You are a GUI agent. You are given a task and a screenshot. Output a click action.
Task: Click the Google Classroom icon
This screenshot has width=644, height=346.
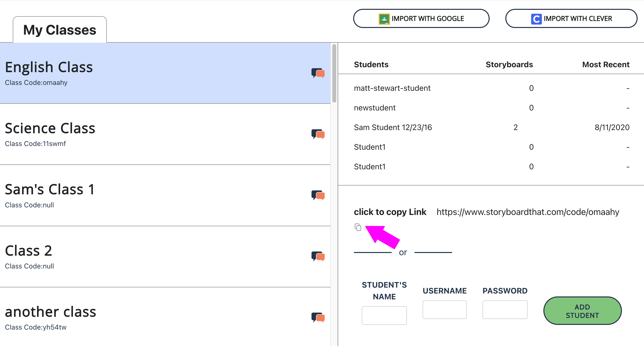pyautogui.click(x=384, y=19)
